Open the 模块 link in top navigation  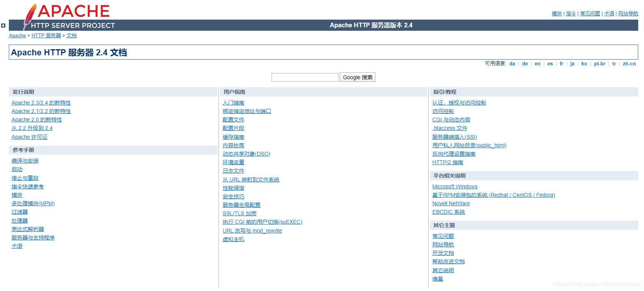(x=557, y=13)
